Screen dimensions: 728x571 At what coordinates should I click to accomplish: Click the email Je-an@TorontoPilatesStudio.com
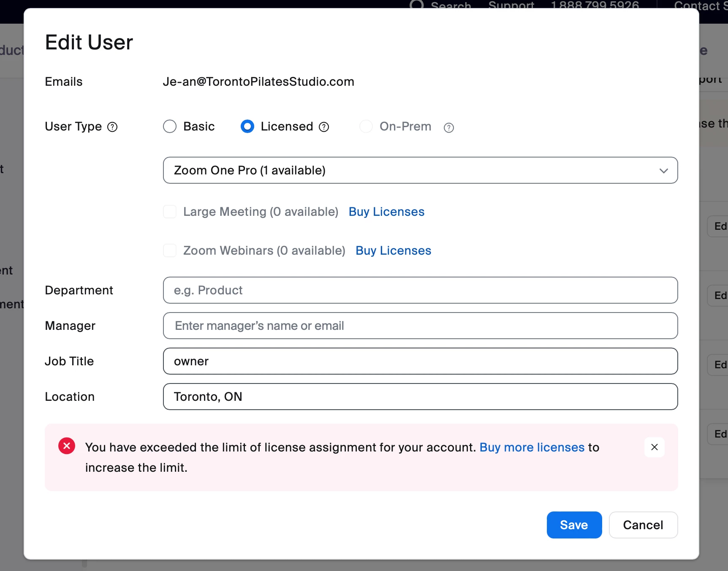(x=258, y=82)
